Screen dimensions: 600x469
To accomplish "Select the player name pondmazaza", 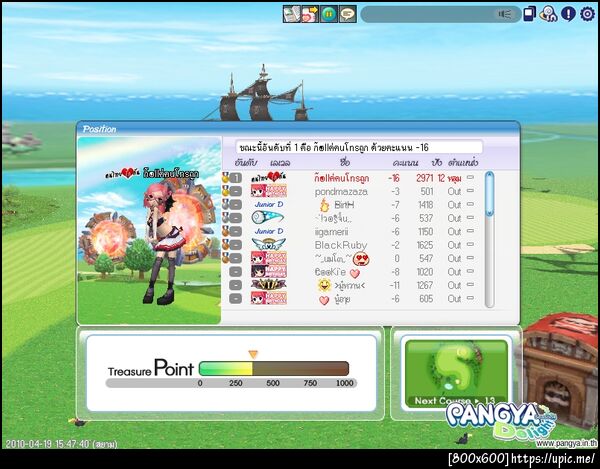I will 341,192.
